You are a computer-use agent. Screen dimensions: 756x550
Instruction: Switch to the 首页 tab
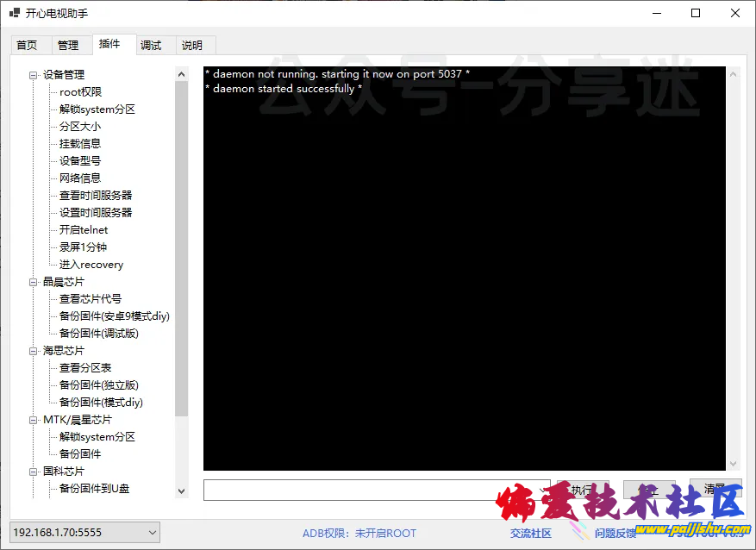click(27, 46)
